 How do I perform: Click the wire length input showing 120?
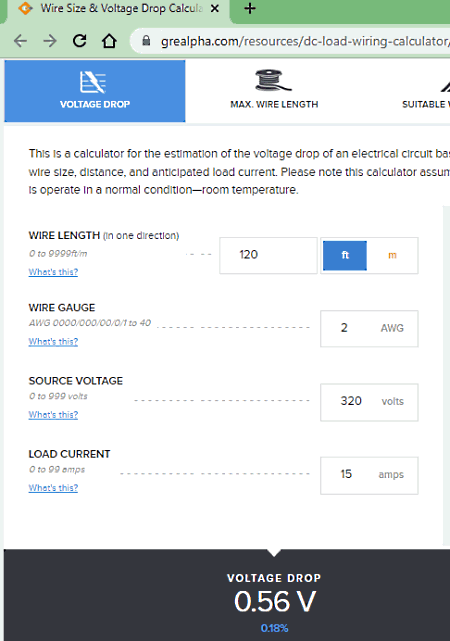click(x=268, y=256)
